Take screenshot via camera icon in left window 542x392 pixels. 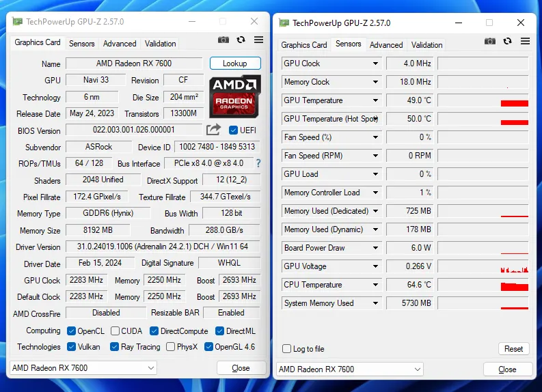[223, 40]
